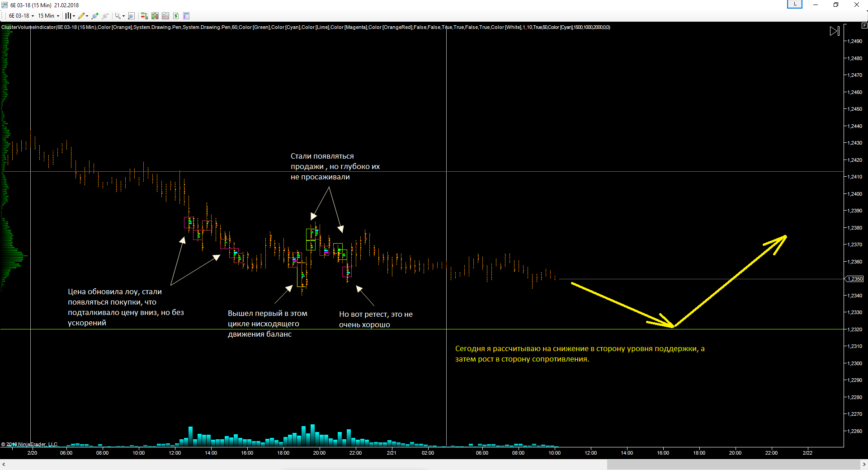The height and width of the screenshot is (470, 868).
Task: Click the horizontal scrollbar left arrow
Action: click(4, 464)
